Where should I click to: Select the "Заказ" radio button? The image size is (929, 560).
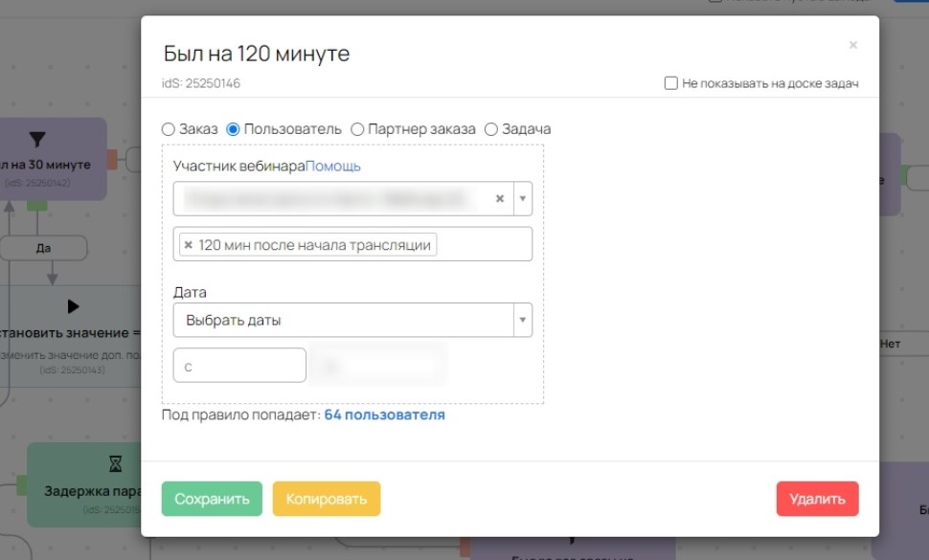(169, 129)
